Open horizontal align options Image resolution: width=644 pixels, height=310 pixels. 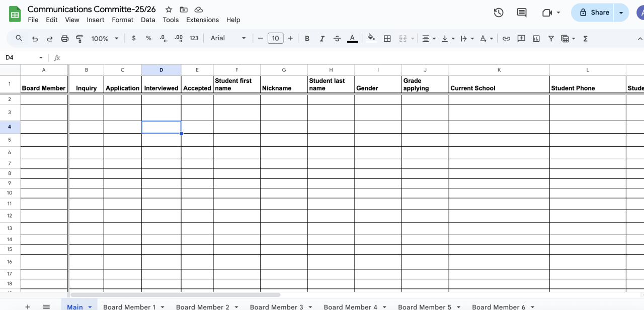point(429,38)
